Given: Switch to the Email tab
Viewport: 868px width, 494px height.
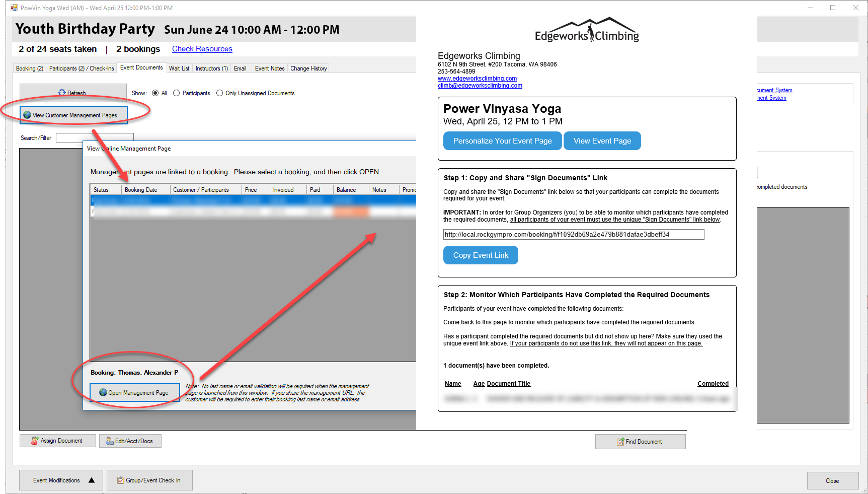Looking at the screenshot, I should point(240,68).
